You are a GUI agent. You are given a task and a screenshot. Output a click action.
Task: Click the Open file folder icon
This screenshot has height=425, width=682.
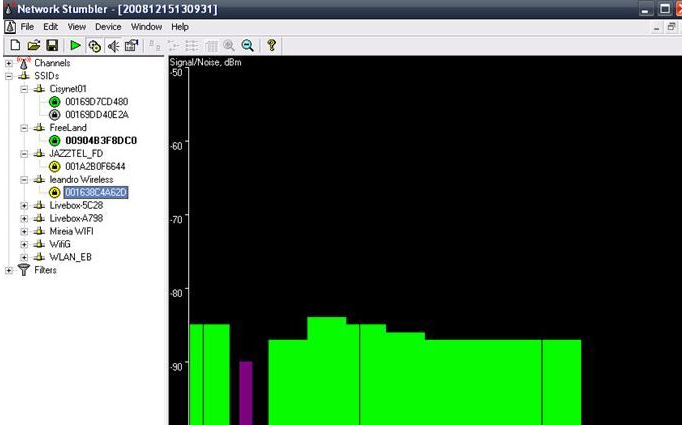pos(33,45)
